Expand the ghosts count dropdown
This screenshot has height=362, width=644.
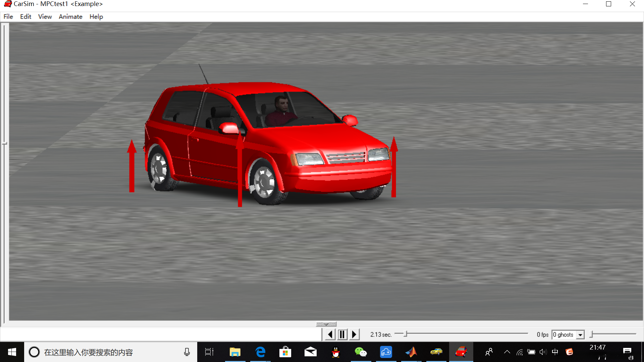coord(580,335)
